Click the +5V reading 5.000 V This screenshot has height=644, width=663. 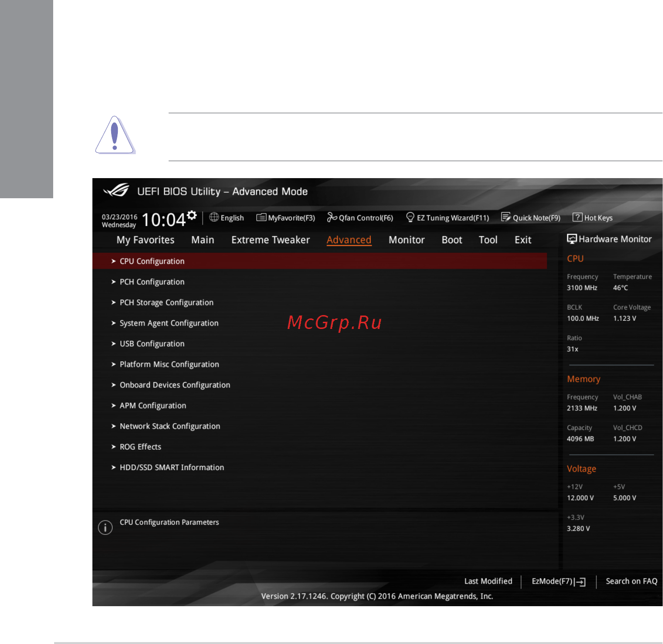(x=625, y=498)
